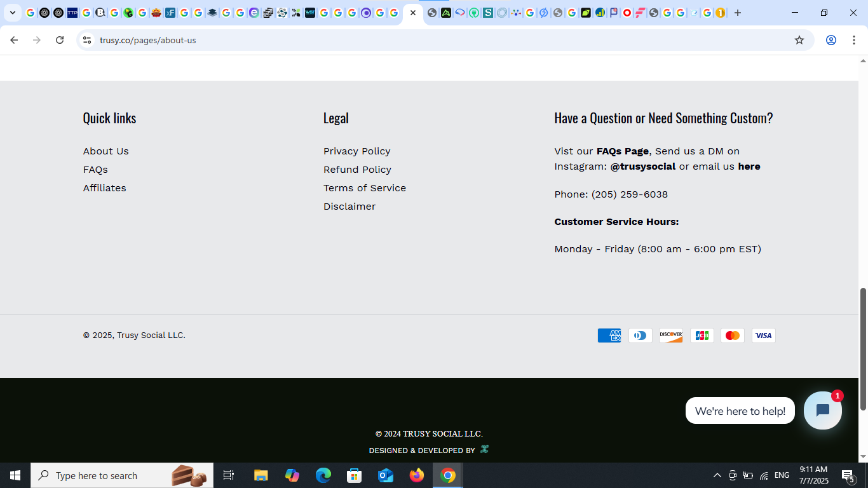Open the Refund Policy link
The height and width of the screenshot is (488, 868).
click(357, 170)
